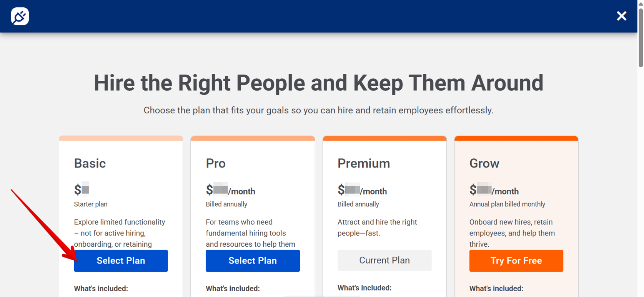This screenshot has width=644, height=297.
Task: Click the X to close the pricing modal
Action: tap(622, 16)
